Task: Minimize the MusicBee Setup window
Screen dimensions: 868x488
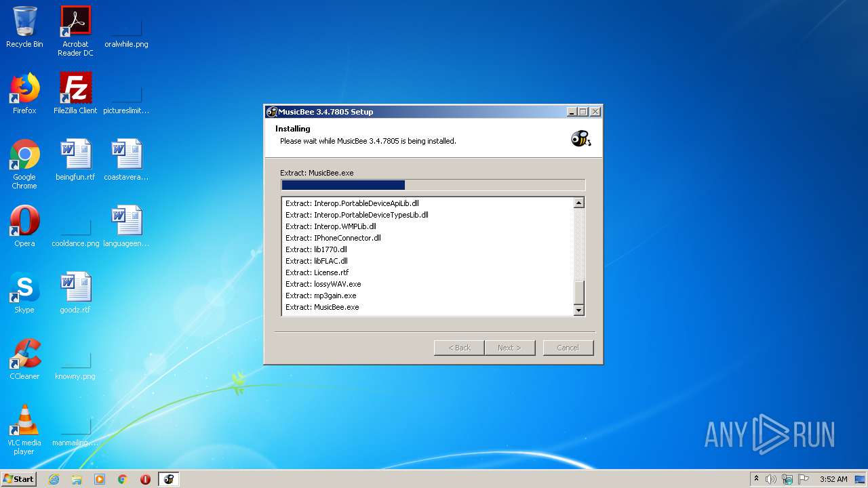Action: [x=572, y=112]
